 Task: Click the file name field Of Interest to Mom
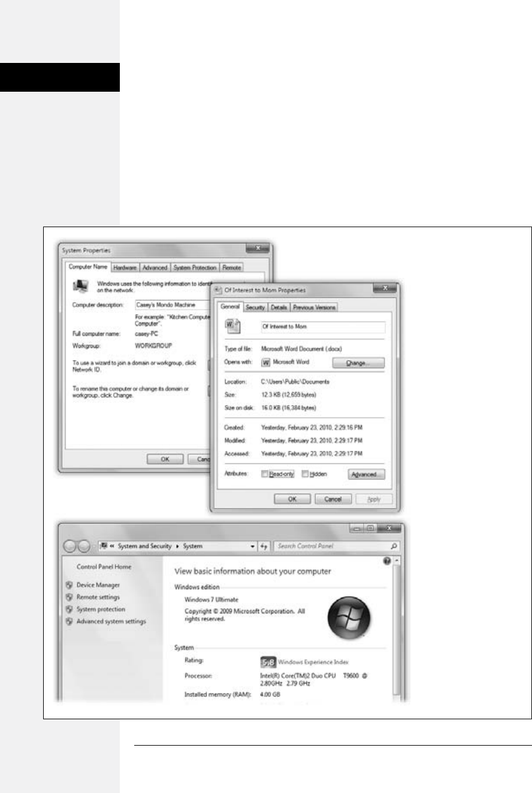tap(322, 327)
